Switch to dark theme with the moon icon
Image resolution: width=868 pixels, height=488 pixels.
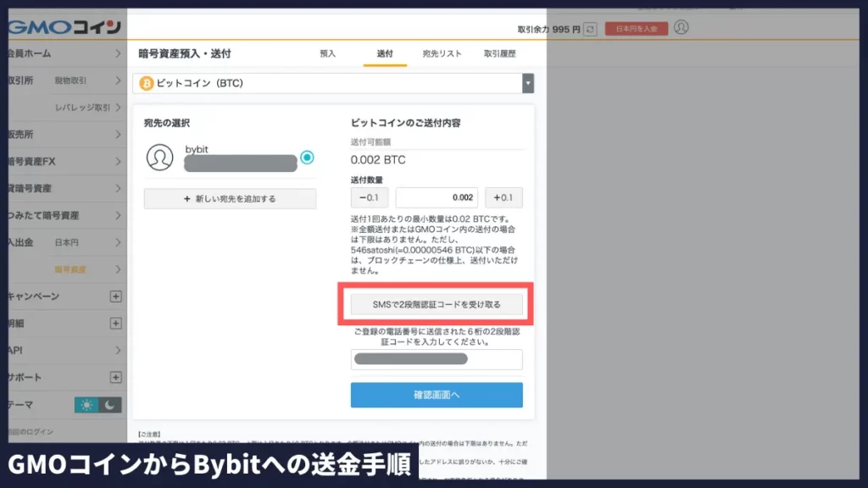[x=109, y=405]
